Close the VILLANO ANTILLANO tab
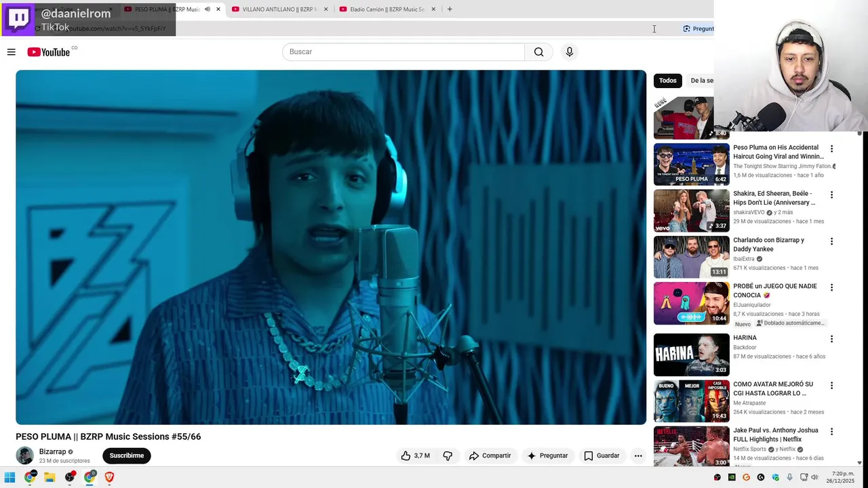 tap(326, 9)
